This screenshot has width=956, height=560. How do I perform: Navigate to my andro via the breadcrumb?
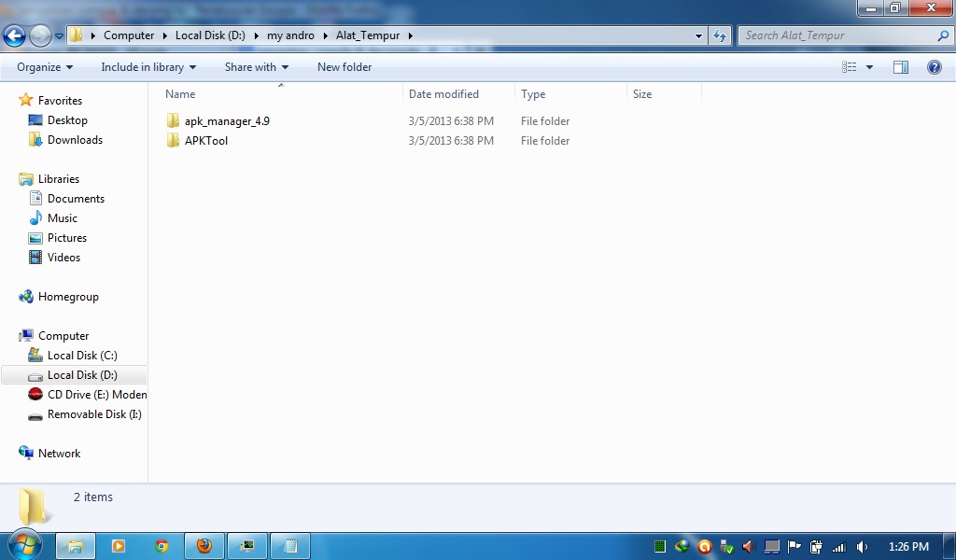[290, 35]
